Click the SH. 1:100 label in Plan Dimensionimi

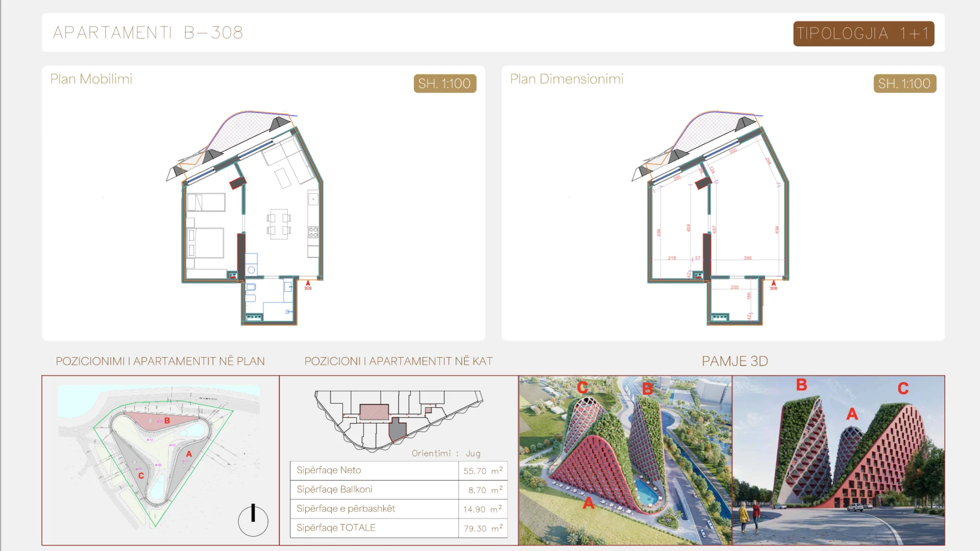904,84
